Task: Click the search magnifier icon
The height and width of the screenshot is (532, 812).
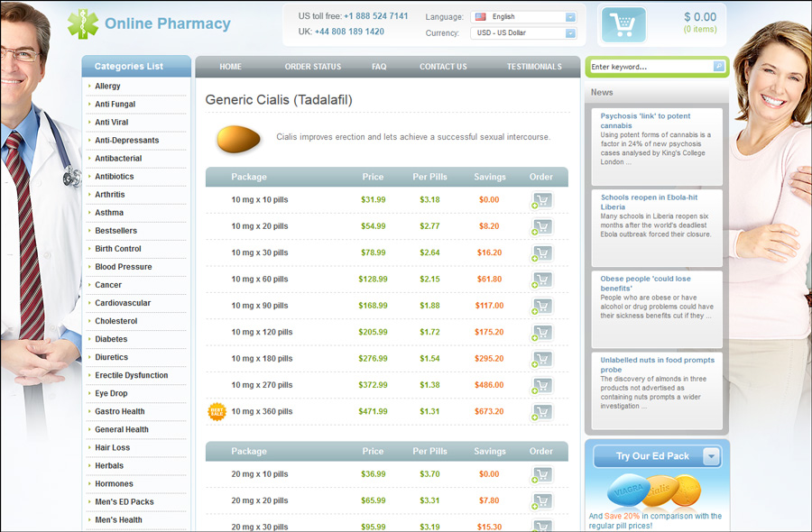Action: click(719, 66)
